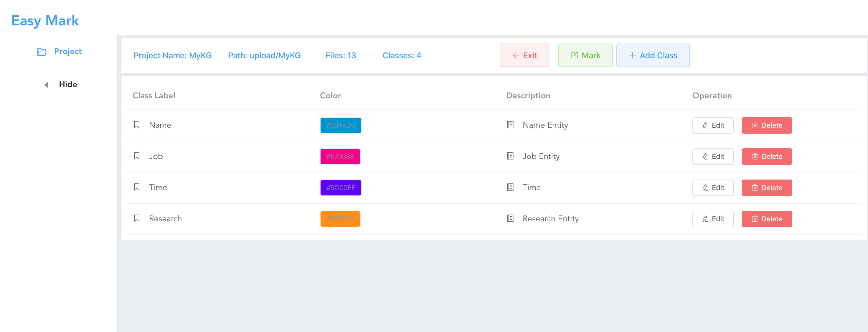
Task: Click the bookmark icon beside Research label
Action: pyautogui.click(x=136, y=218)
